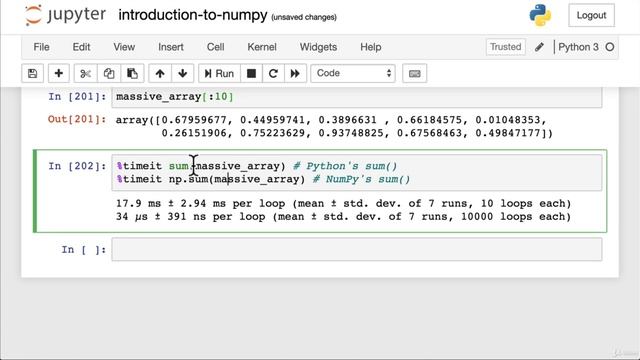
Task: Click the Out[201] array output text
Action: pos(334,127)
